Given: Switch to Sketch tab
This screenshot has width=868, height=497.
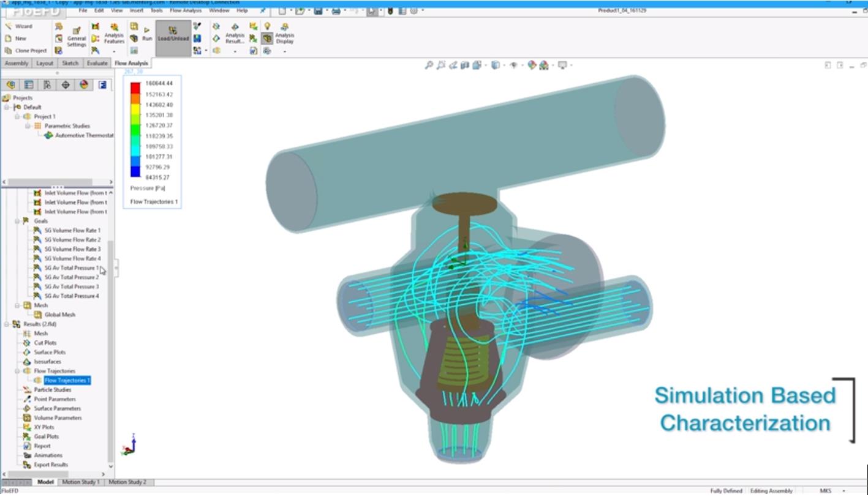Looking at the screenshot, I should point(70,63).
